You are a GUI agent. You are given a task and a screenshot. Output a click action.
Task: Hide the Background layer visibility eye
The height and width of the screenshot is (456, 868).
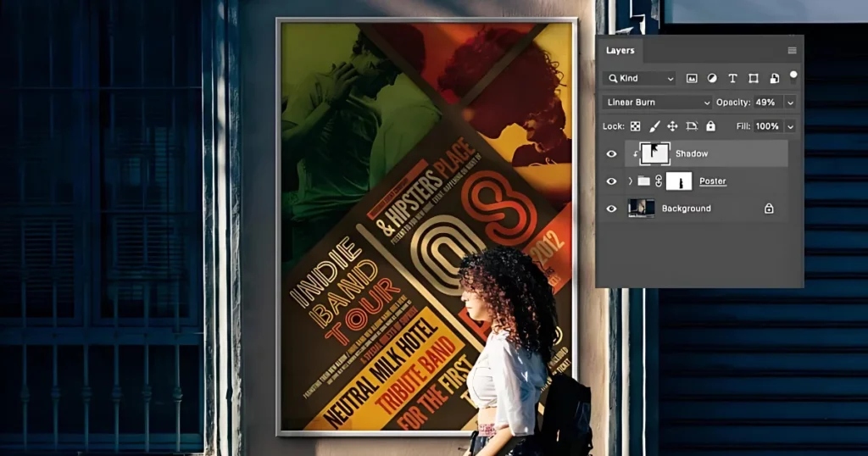[x=611, y=209]
